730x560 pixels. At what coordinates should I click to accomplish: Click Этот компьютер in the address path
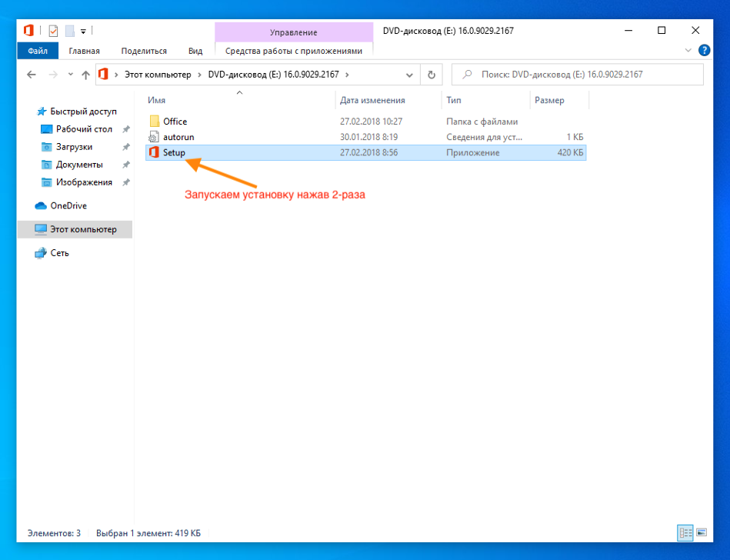pos(158,75)
